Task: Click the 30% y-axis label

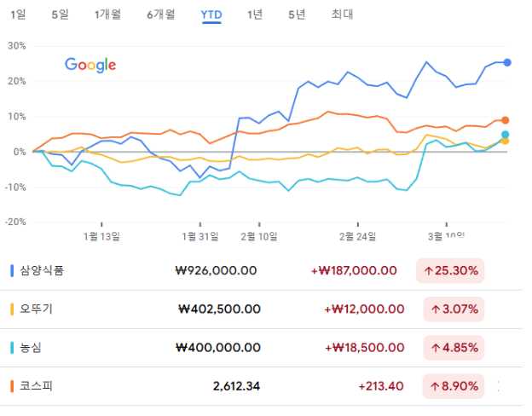Action: click(x=17, y=46)
